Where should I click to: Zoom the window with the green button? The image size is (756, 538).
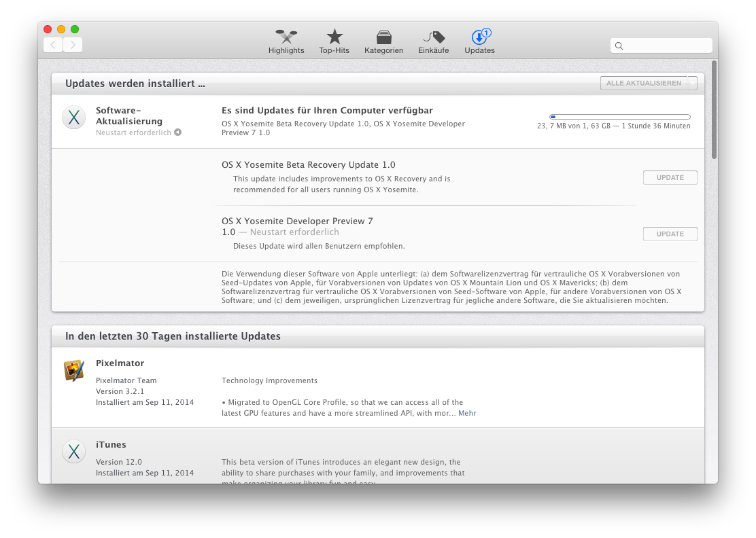pyautogui.click(x=75, y=29)
